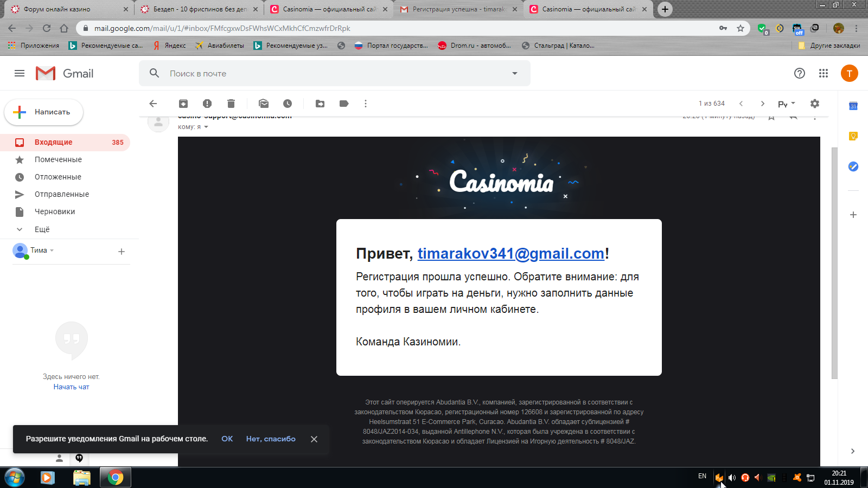Apply a label to this email
The image size is (868, 488).
[x=344, y=104]
